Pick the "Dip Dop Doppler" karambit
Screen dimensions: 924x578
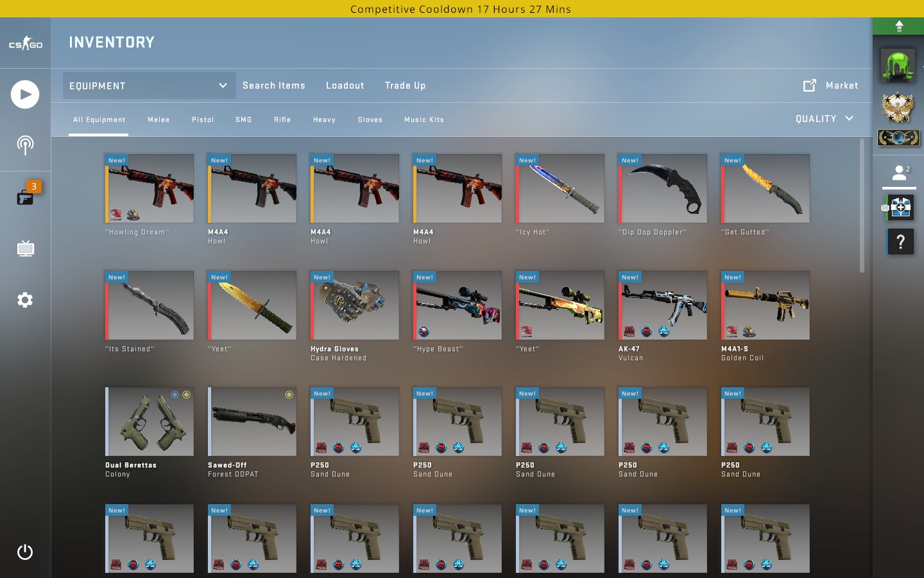(x=663, y=188)
